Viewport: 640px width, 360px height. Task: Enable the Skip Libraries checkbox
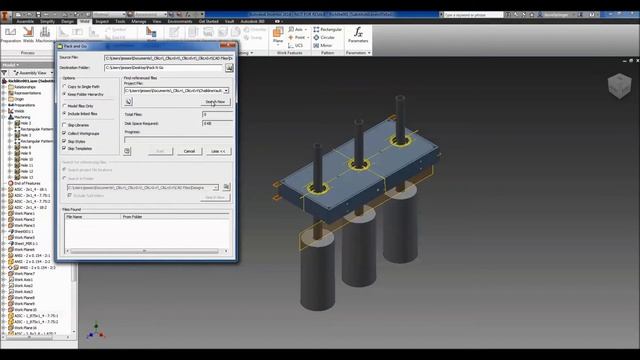[64, 125]
